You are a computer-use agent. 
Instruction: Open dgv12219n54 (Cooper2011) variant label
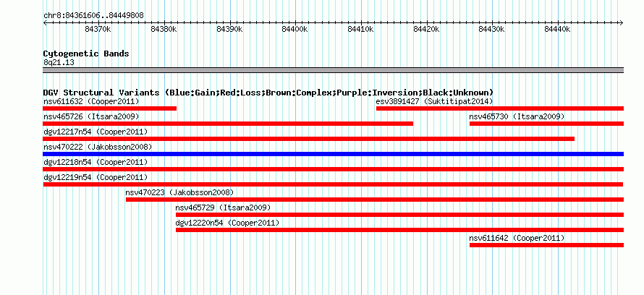pyautogui.click(x=96, y=177)
